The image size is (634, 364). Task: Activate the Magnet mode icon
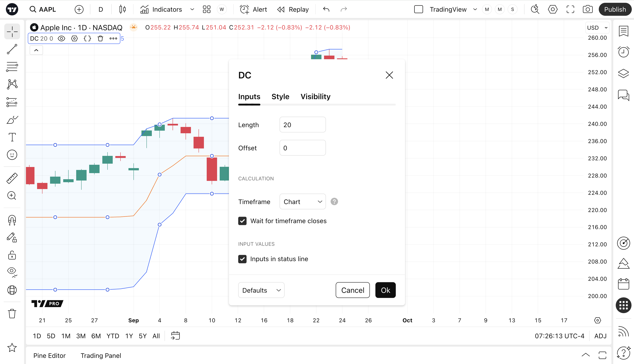point(12,220)
